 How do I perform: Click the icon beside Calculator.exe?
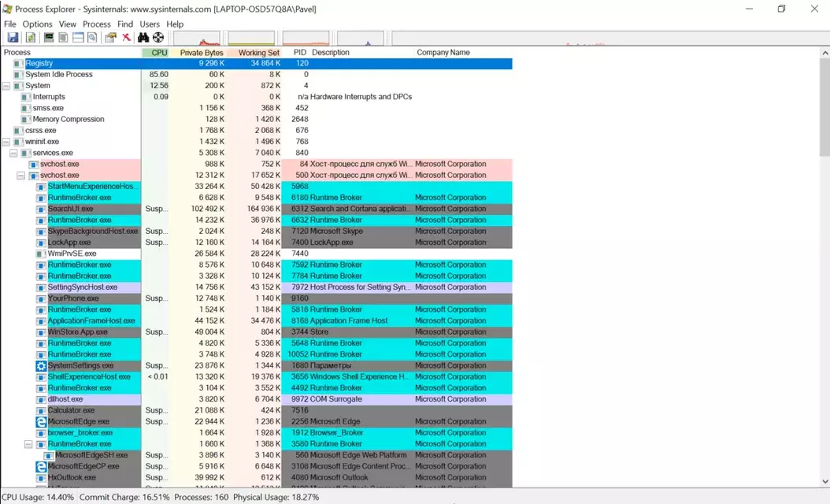pyautogui.click(x=41, y=411)
